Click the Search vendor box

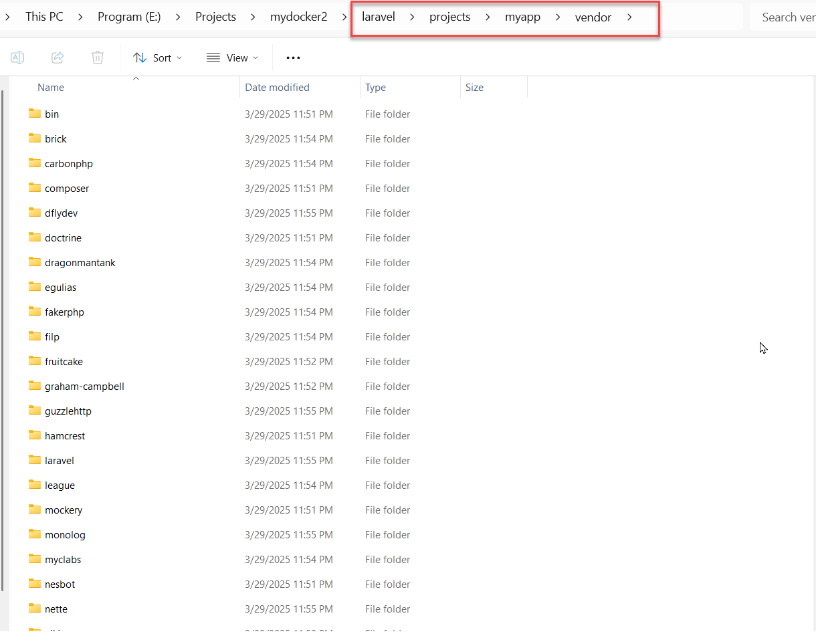pos(783,17)
